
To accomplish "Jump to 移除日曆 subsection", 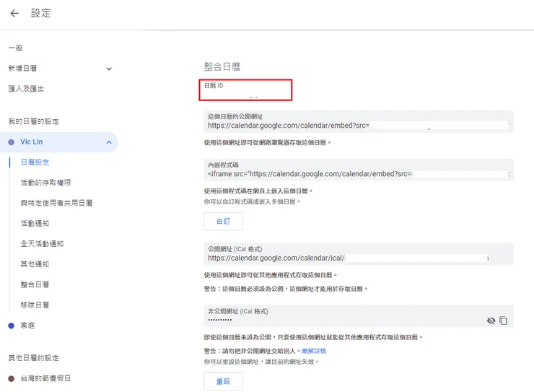I will click(35, 305).
